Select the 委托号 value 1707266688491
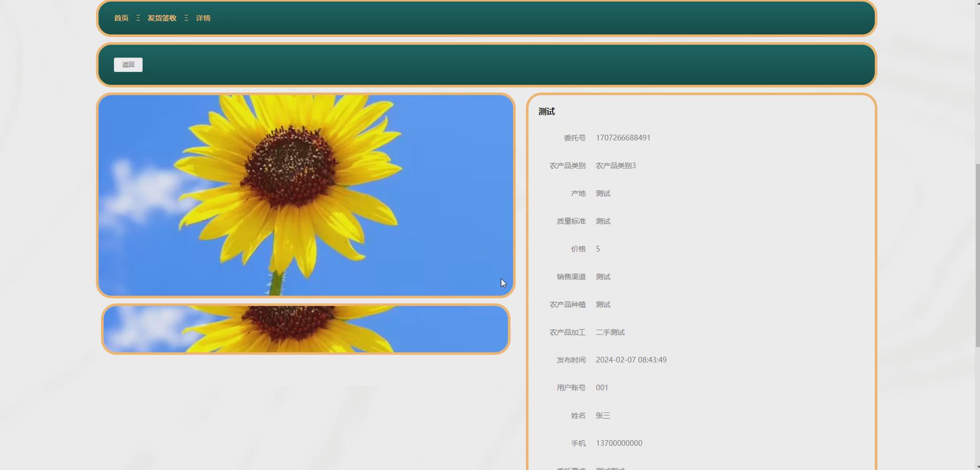Viewport: 980px width, 470px height. (623, 138)
